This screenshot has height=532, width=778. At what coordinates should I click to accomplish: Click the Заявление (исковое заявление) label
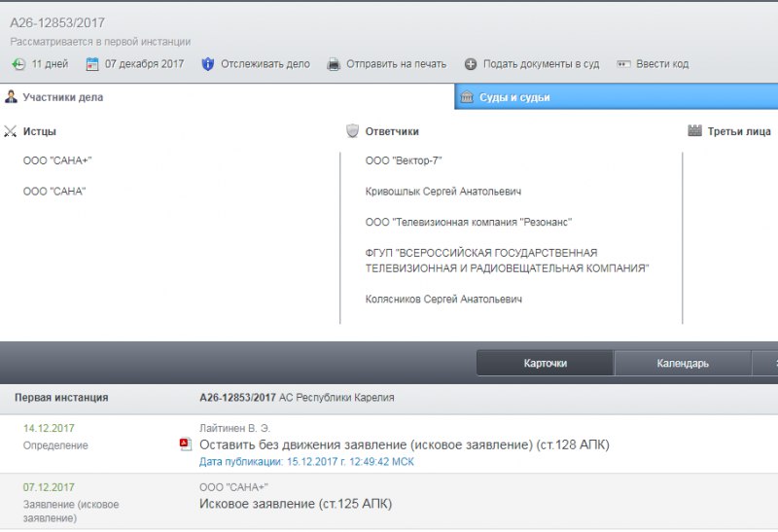(71, 512)
